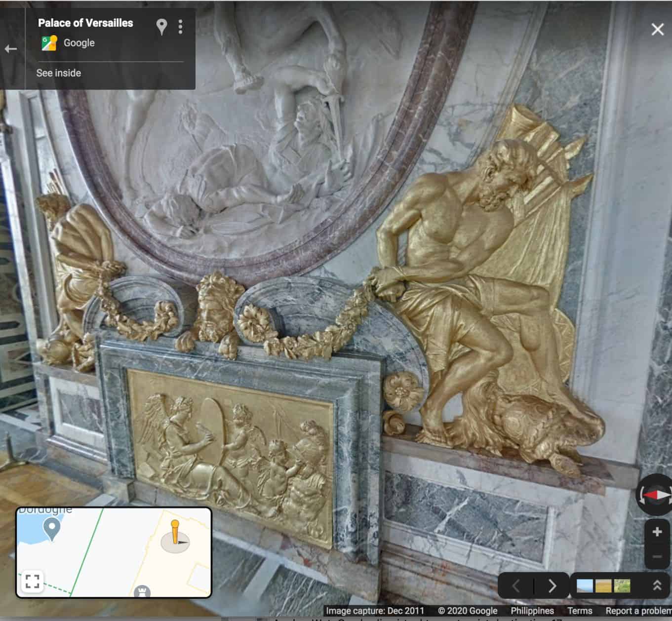The image size is (672, 621).
Task: Click the pegman marker on minimap
Action: click(x=175, y=533)
